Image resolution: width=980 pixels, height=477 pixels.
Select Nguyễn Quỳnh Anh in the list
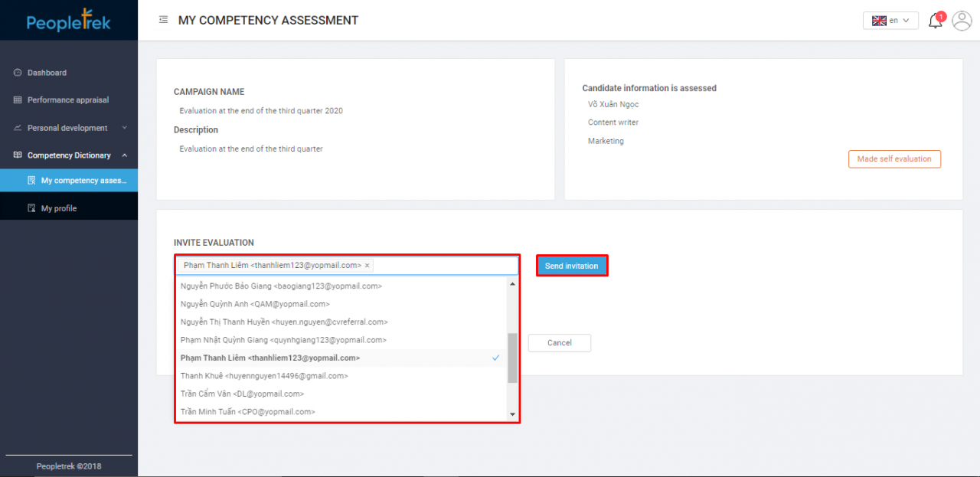pos(255,304)
